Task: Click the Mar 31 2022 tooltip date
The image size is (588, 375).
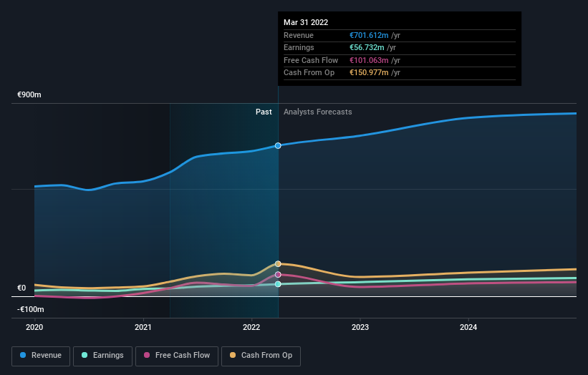Action: pyautogui.click(x=306, y=22)
